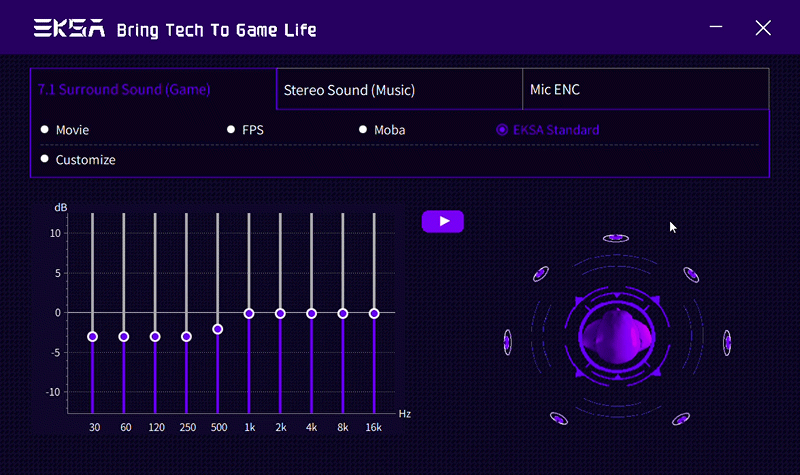The image size is (800, 475).
Task: Click the right side surround speaker icon
Action: (727, 342)
